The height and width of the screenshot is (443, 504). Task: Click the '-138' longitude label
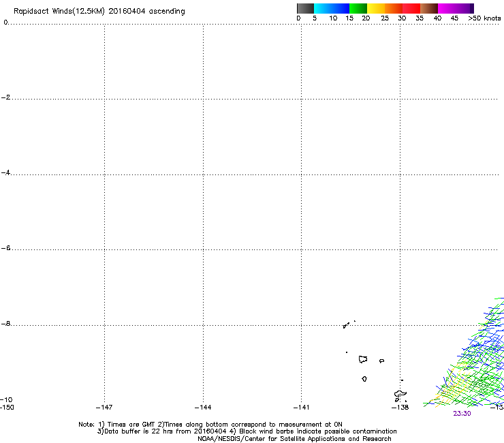400,408
